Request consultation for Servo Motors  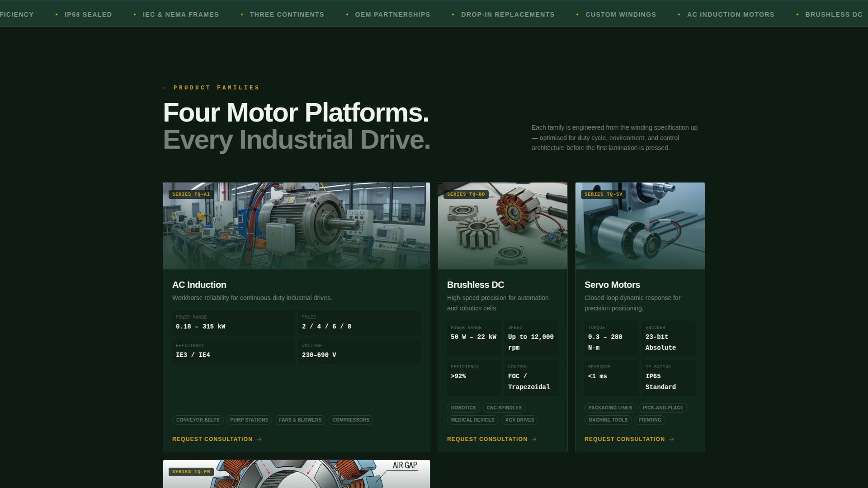pyautogui.click(x=624, y=439)
